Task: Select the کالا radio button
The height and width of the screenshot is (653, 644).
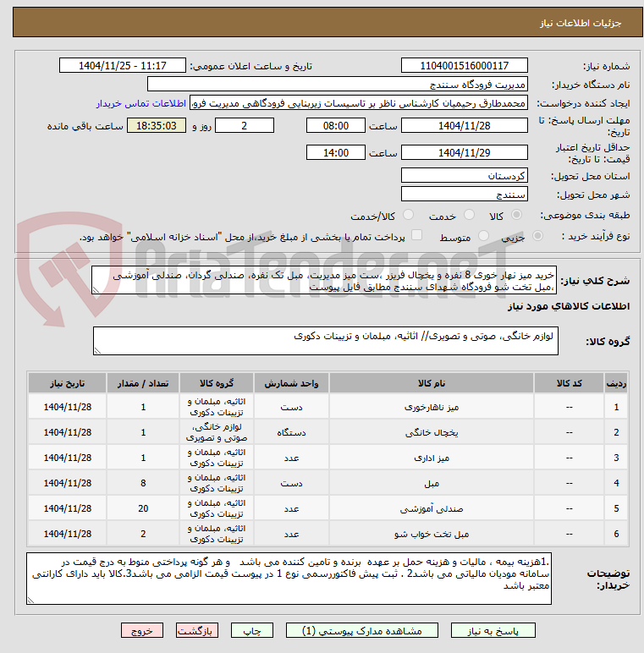Action: click(x=516, y=215)
